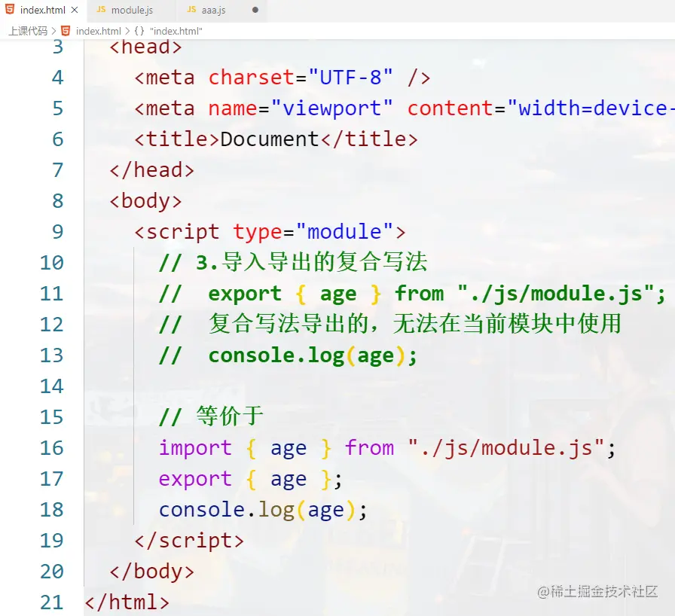675x616 pixels.
Task: Click the "Document" title text
Action: [270, 139]
